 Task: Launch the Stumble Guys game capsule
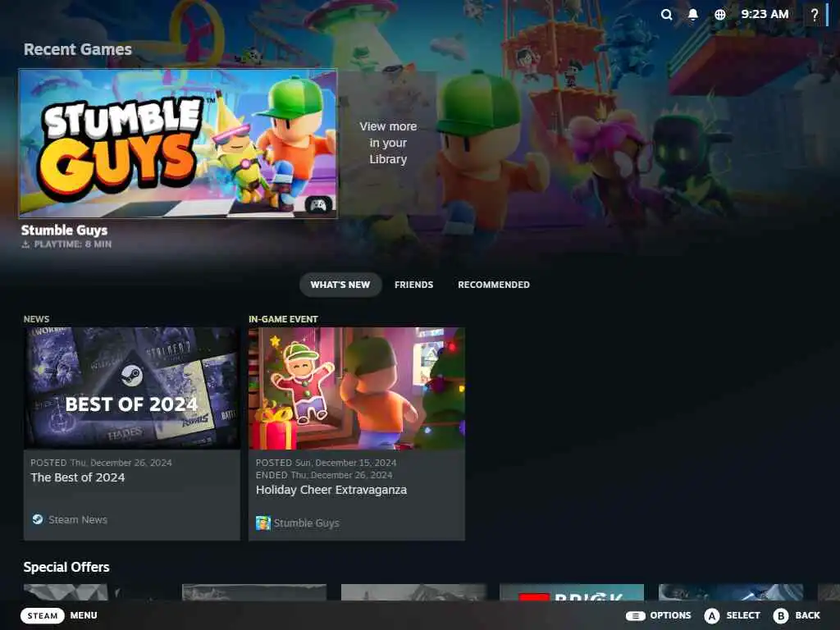(x=178, y=143)
